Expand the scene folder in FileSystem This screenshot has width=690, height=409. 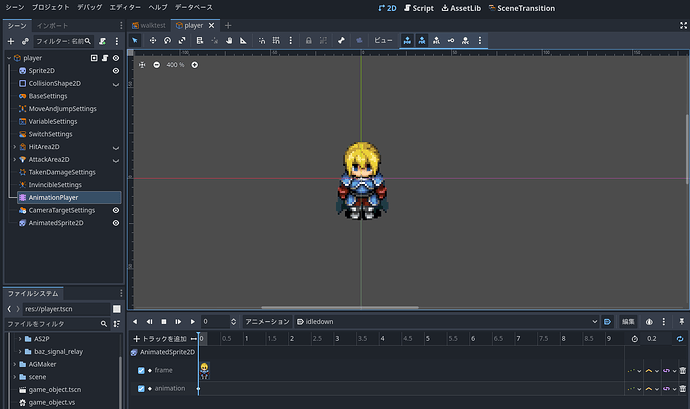click(x=15, y=377)
